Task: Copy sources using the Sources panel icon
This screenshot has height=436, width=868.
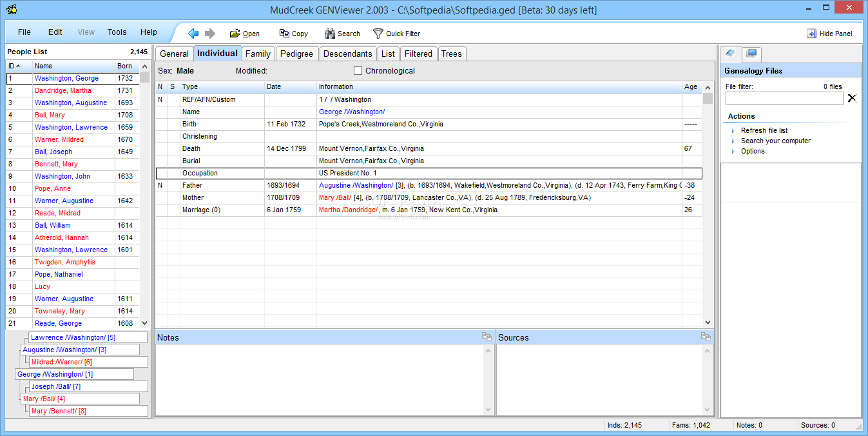Action: click(x=706, y=337)
